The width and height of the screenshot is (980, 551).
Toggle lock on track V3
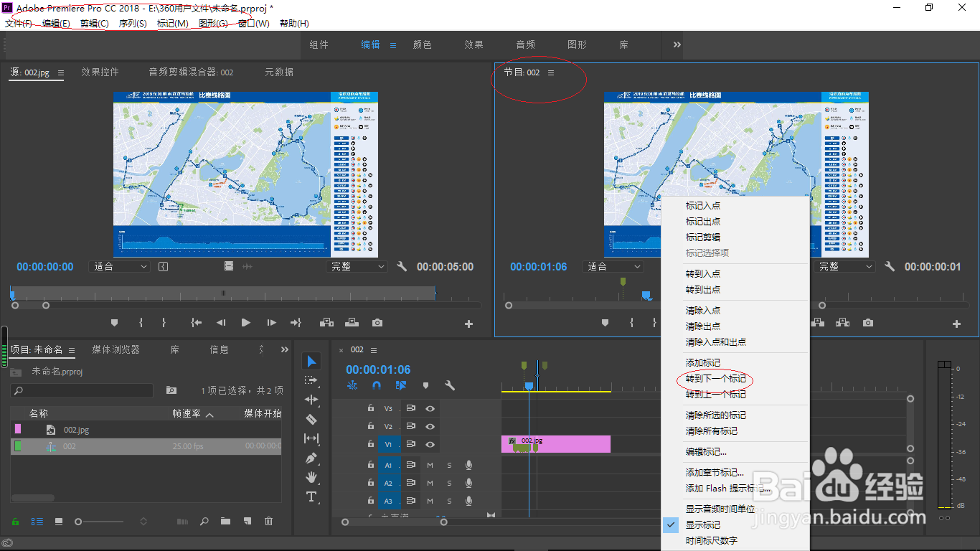(370, 408)
